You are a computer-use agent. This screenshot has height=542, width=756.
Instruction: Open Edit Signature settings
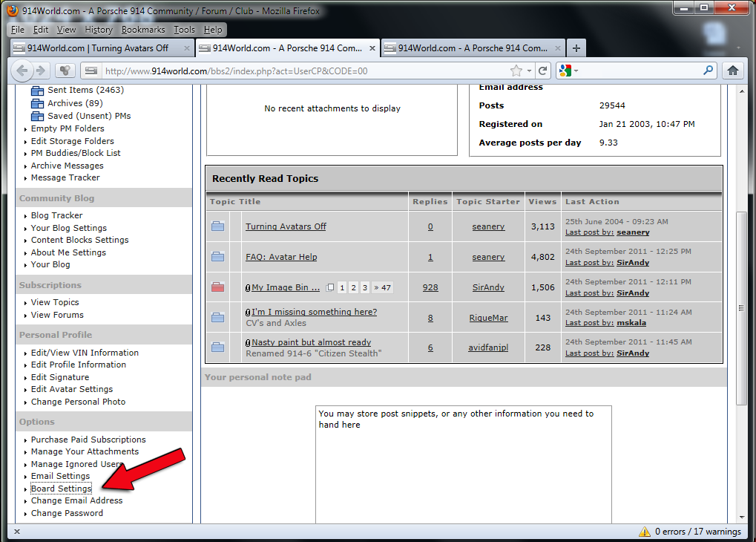[60, 377]
